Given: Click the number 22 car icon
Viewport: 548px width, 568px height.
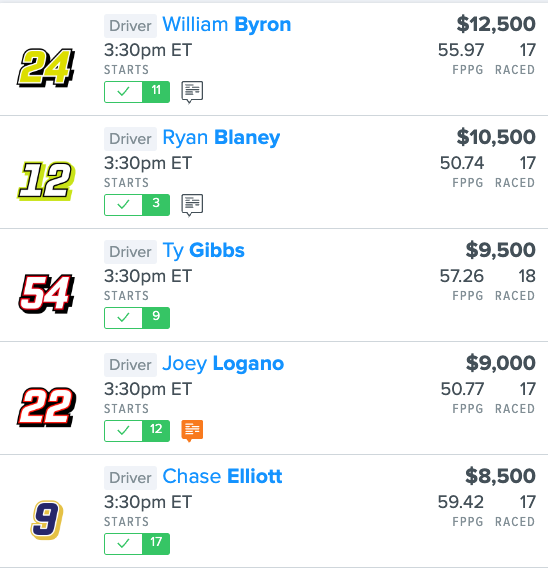Looking at the screenshot, I should coord(46,407).
